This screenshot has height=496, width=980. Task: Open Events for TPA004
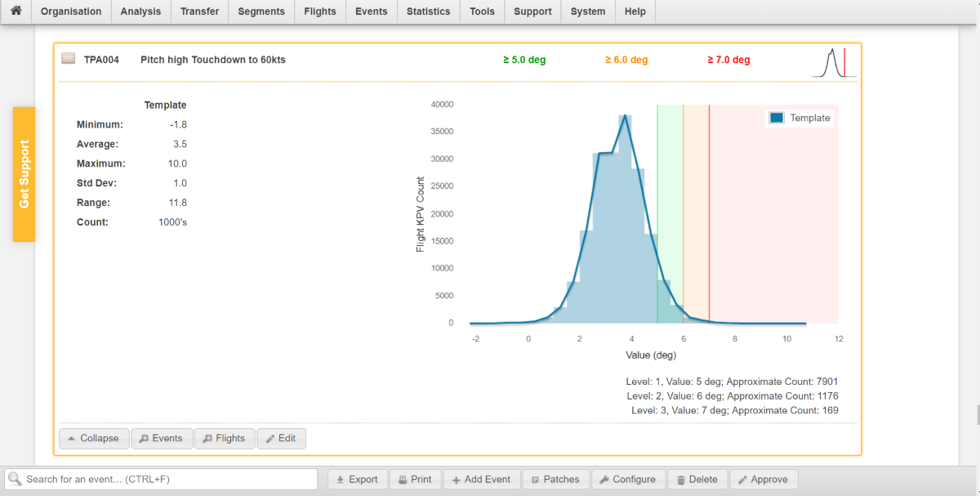(161, 439)
